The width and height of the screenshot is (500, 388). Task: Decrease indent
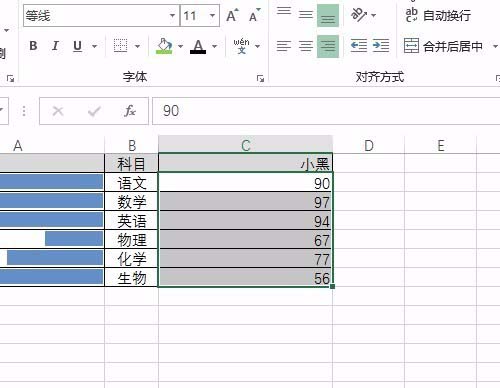(359, 46)
